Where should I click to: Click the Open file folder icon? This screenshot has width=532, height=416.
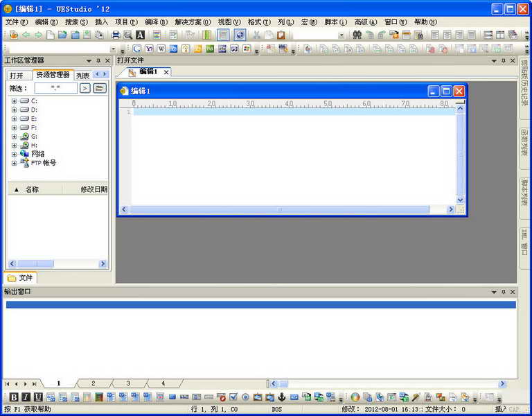pyautogui.click(x=62, y=35)
